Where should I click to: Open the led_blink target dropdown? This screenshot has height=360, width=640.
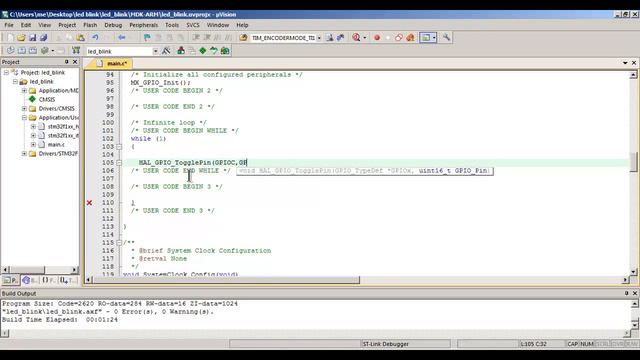coord(156,51)
